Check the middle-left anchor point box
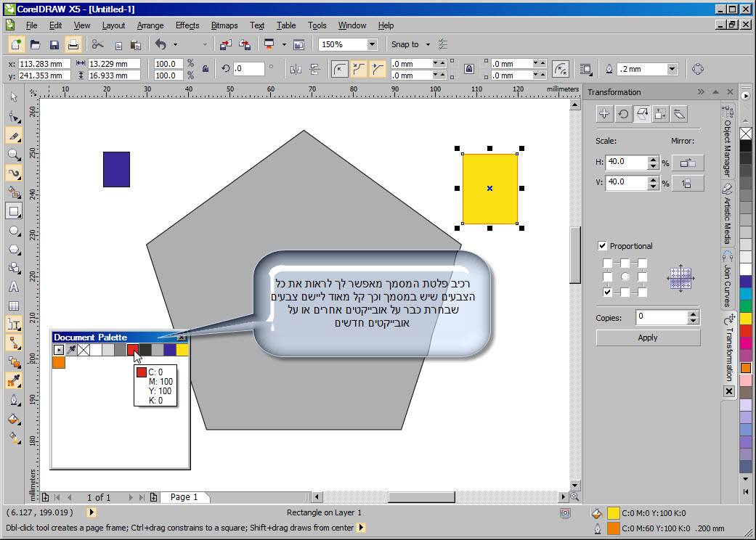756x540 pixels. click(x=608, y=277)
